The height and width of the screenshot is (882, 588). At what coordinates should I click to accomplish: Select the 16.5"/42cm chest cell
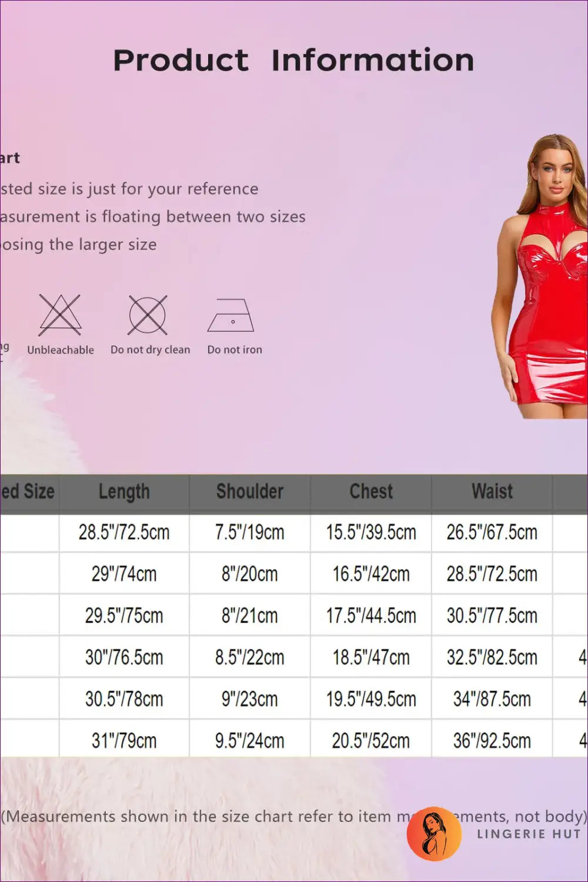point(371,574)
